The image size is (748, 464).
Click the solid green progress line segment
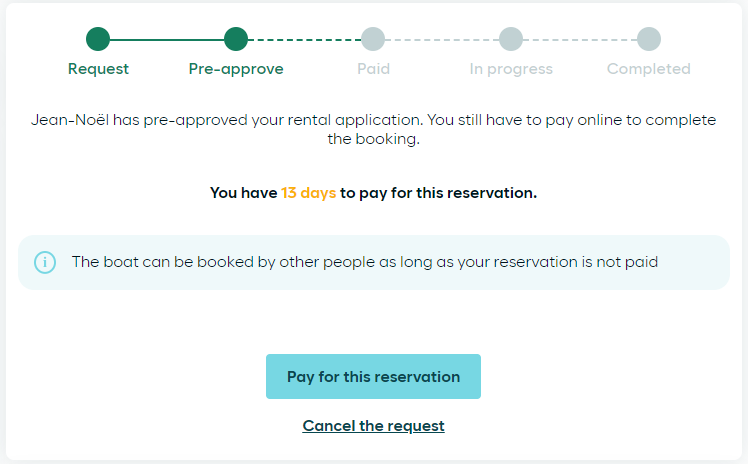pyautogui.click(x=167, y=40)
